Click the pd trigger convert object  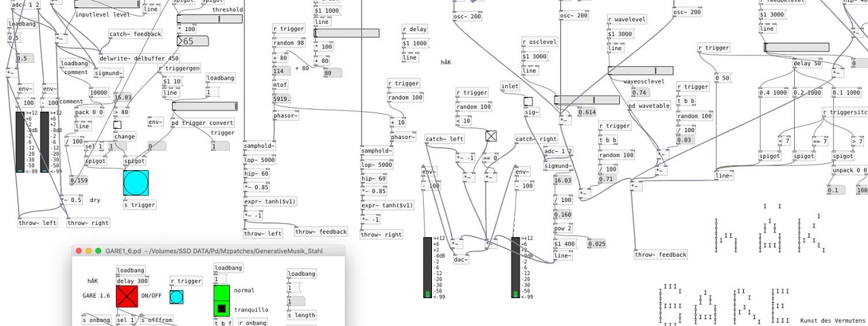click(203, 123)
